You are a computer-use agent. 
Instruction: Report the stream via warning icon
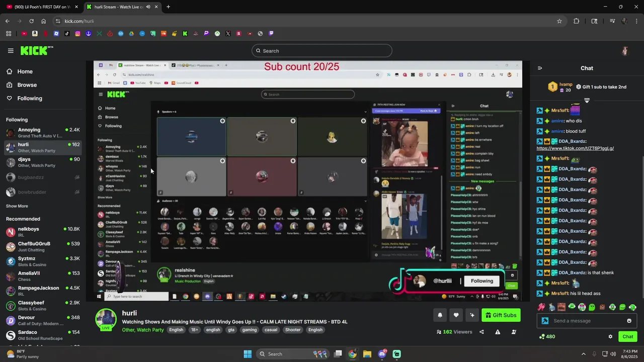[498, 332]
